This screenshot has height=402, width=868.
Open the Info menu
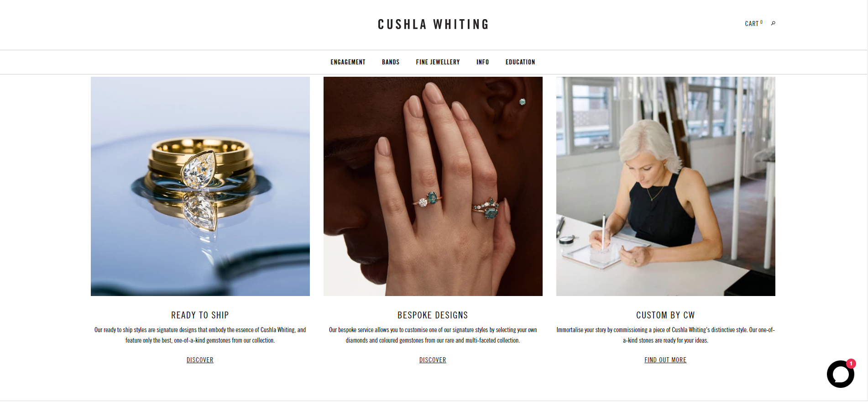tap(482, 62)
